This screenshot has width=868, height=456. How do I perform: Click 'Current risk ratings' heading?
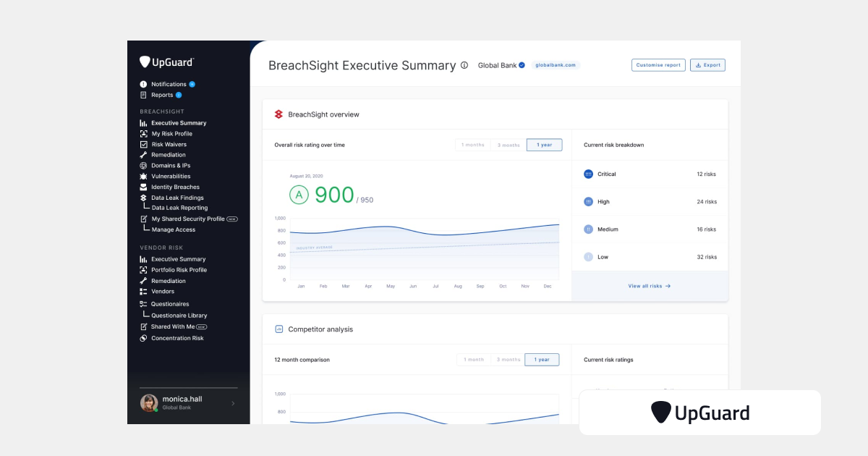[608, 360]
